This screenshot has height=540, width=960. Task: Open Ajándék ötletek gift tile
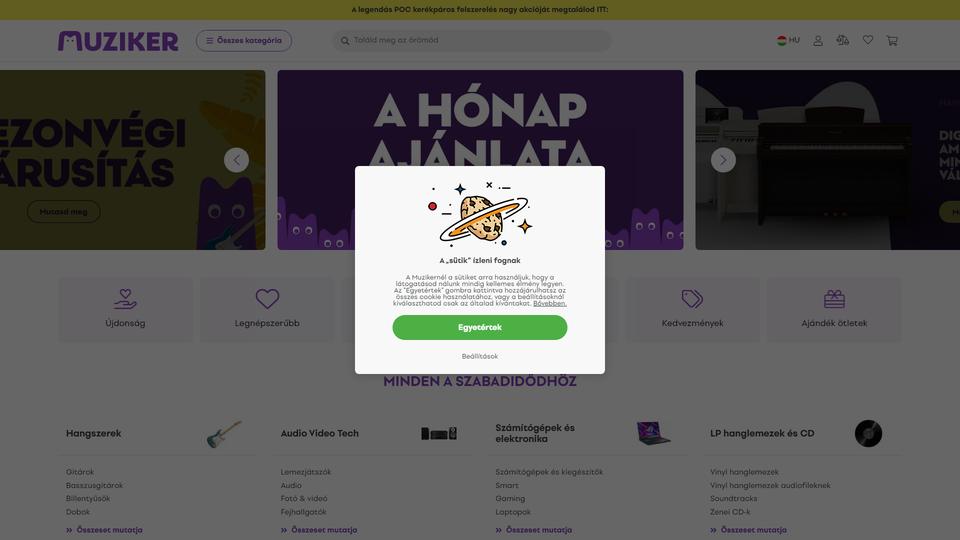pos(834,309)
